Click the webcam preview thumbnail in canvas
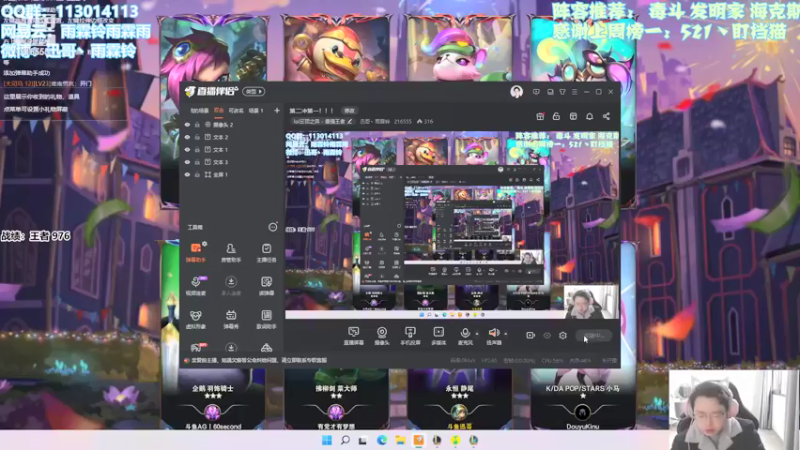 tap(591, 302)
